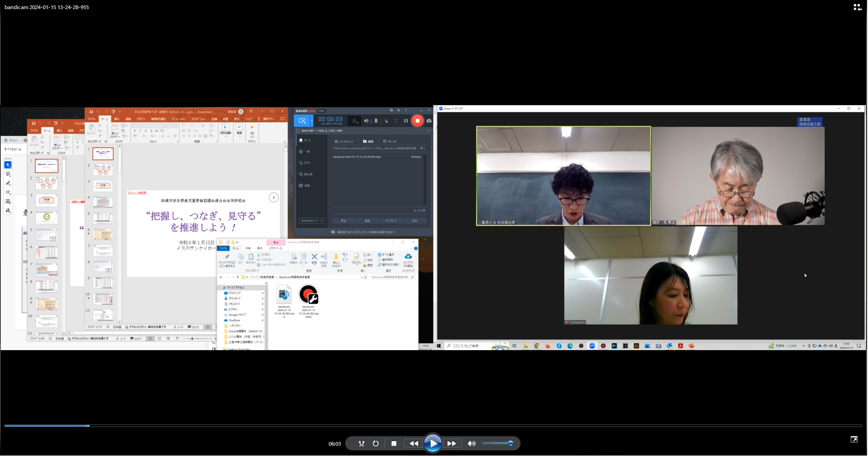Screen dimensions: 868x457
Task: Click Bandicam's アップロード button
Action: (x=391, y=221)
